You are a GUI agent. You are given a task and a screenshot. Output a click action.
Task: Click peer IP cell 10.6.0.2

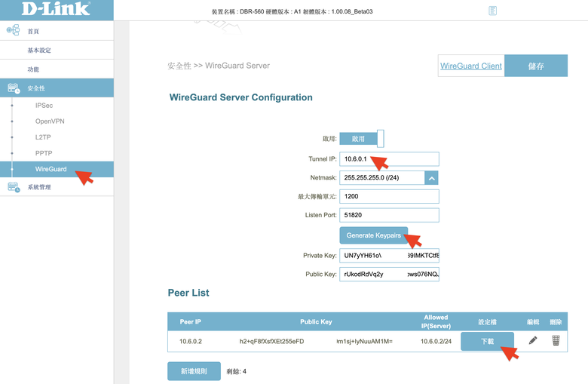coord(191,341)
